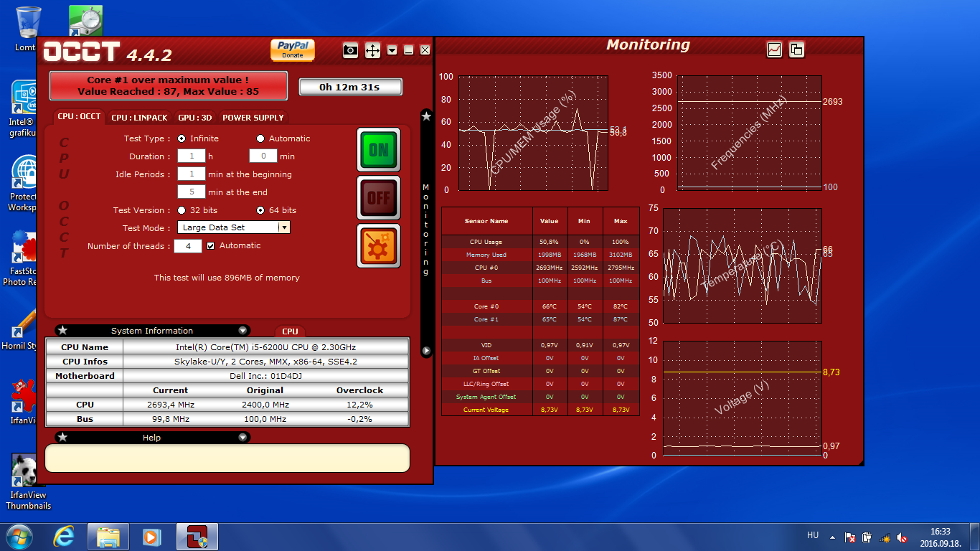Screen dimensions: 980x551
Task: Collapse the Help section
Action: click(242, 438)
